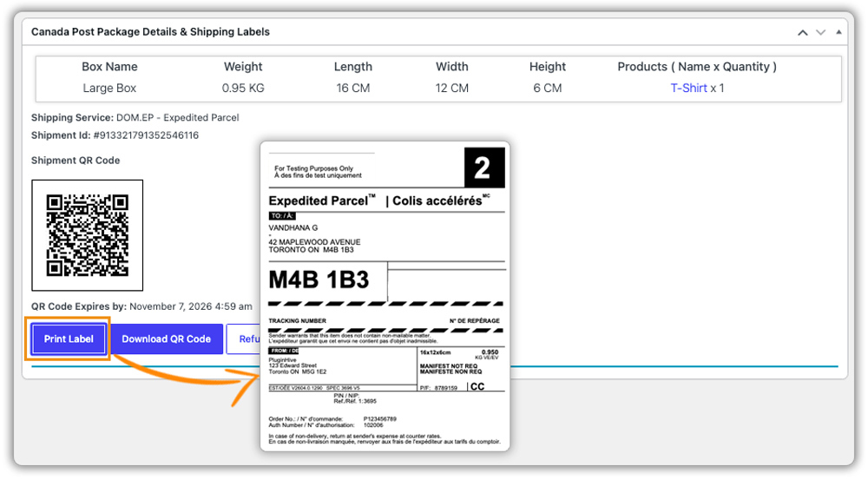Open the shipping label preview image
868x480 pixels.
pyautogui.click(x=385, y=296)
